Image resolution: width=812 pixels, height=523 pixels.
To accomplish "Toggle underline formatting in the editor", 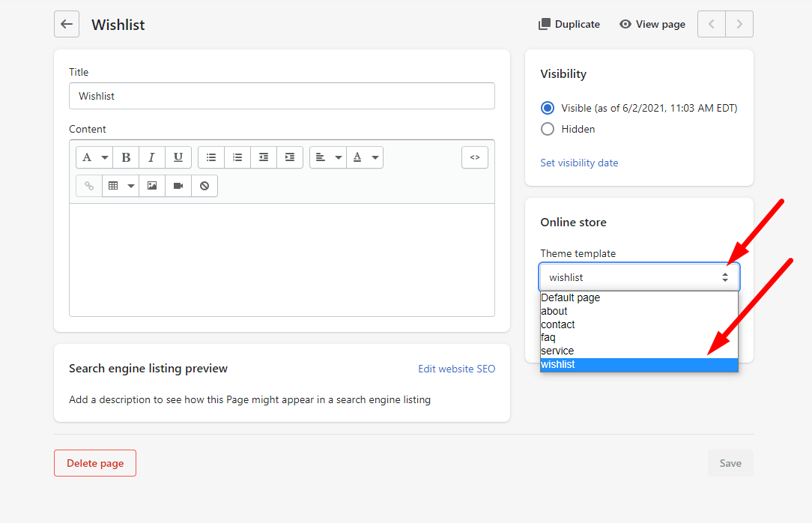I will (x=178, y=157).
